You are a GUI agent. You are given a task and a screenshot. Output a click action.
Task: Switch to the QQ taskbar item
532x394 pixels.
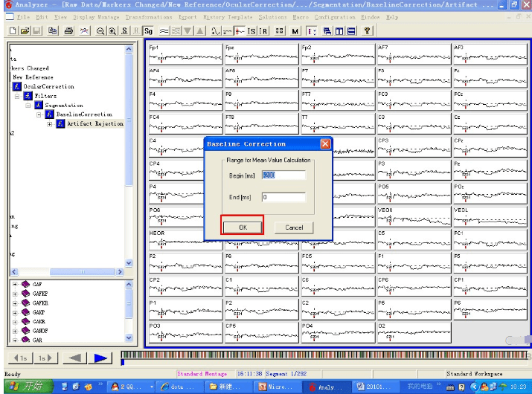(131, 387)
